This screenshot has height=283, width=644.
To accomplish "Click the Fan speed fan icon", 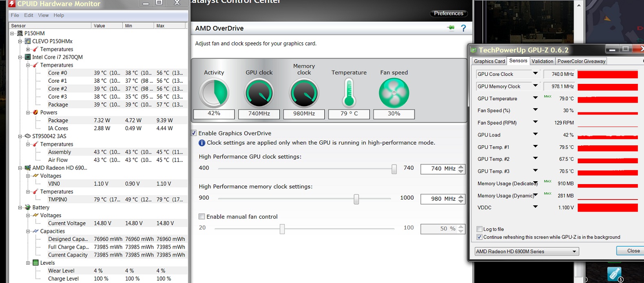I will (x=394, y=93).
